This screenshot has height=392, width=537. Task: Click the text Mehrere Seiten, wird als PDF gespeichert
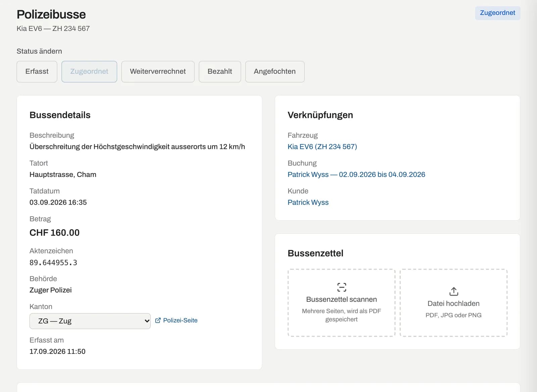tap(342, 315)
